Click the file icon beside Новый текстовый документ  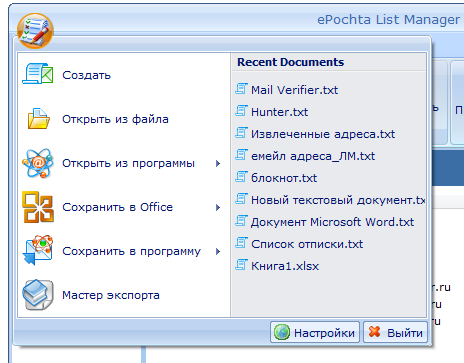tap(241, 199)
